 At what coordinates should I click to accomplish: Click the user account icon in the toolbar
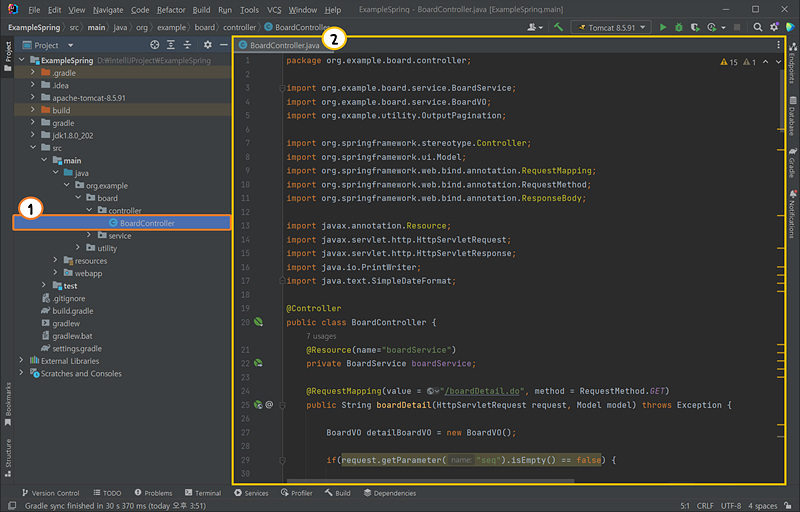pos(535,27)
